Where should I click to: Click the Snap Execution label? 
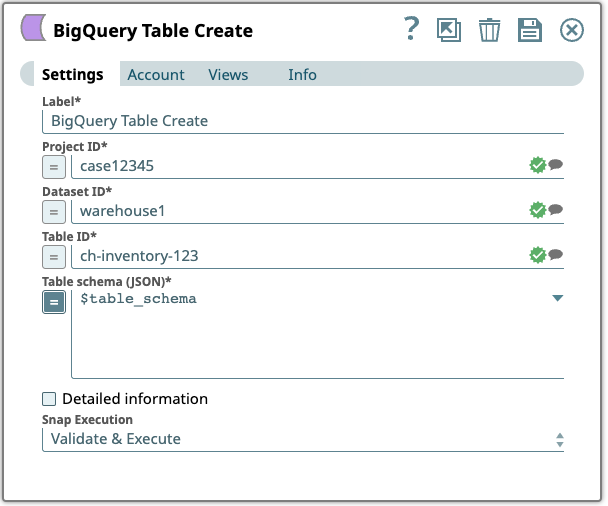click(x=87, y=420)
